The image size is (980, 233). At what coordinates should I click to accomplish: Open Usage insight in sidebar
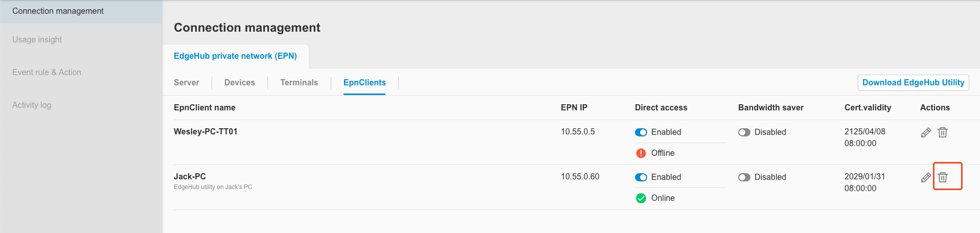[37, 40]
